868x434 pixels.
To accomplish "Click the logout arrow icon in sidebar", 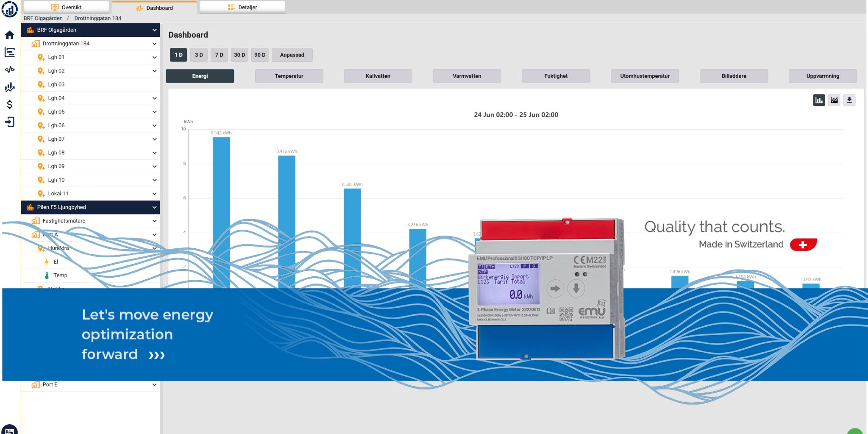I will tap(10, 122).
